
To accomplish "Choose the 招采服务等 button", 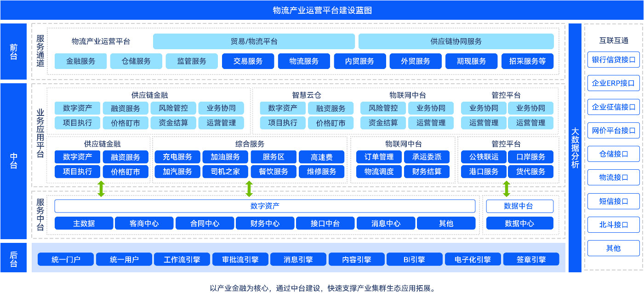I will (x=527, y=61).
